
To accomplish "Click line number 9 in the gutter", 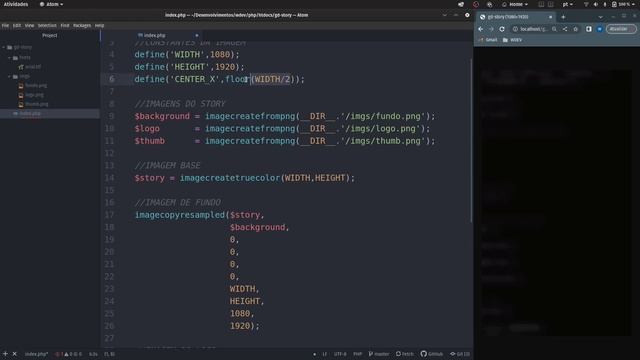I will pos(111,116).
